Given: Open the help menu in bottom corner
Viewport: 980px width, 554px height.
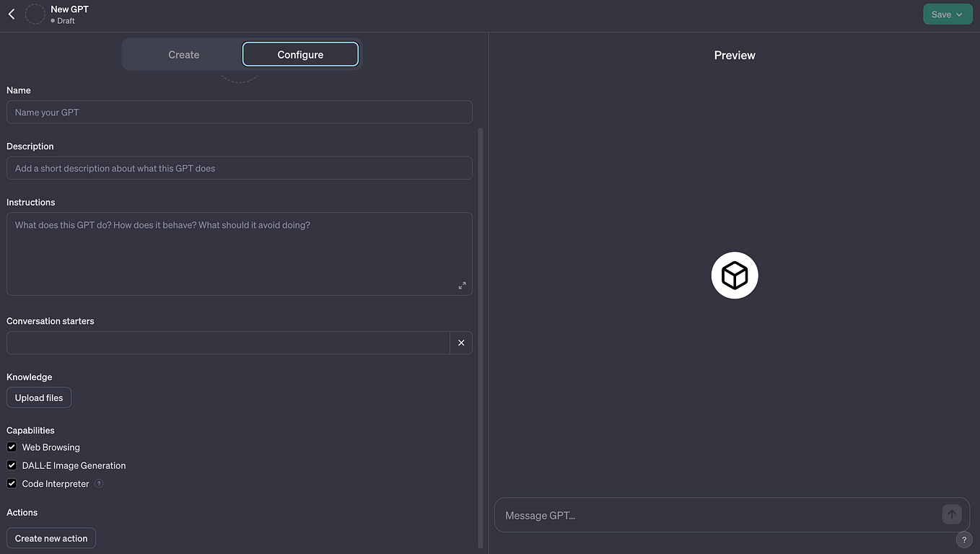Looking at the screenshot, I should point(964,539).
